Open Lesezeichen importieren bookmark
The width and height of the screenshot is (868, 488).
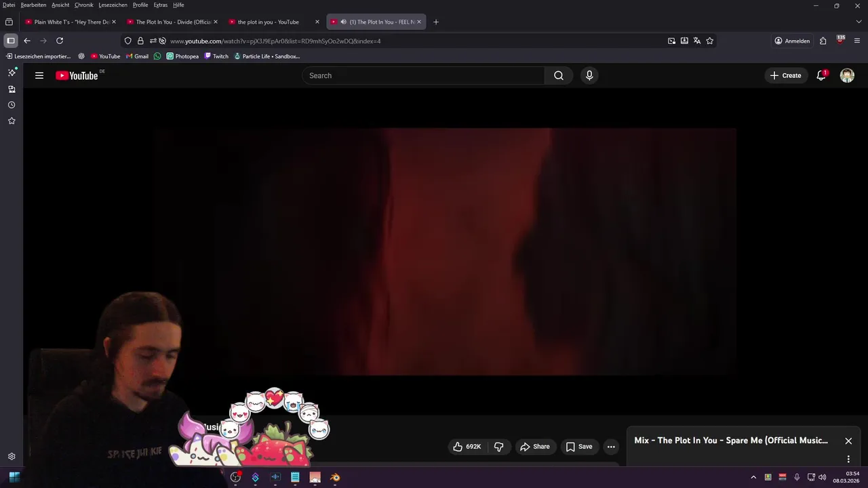[38, 56]
